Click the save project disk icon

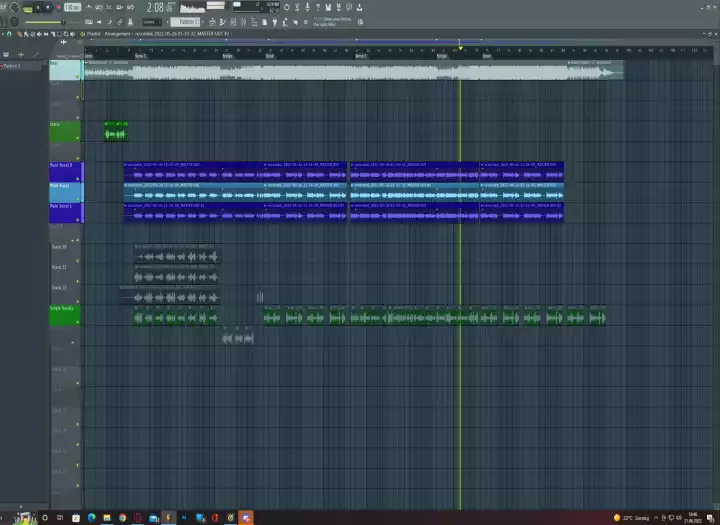[328, 7]
